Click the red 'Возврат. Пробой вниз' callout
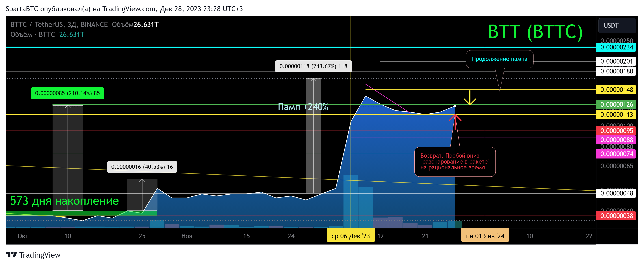The image size is (644, 265). pyautogui.click(x=455, y=162)
